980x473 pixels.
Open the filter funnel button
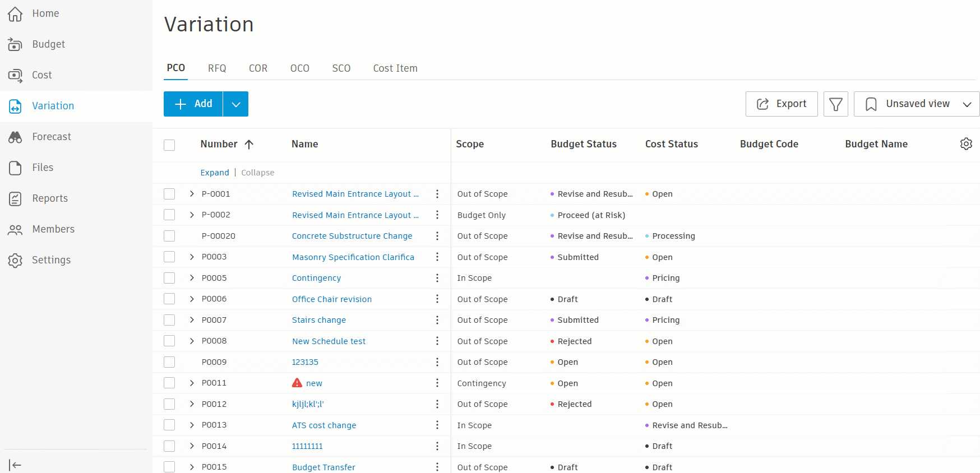tap(835, 104)
